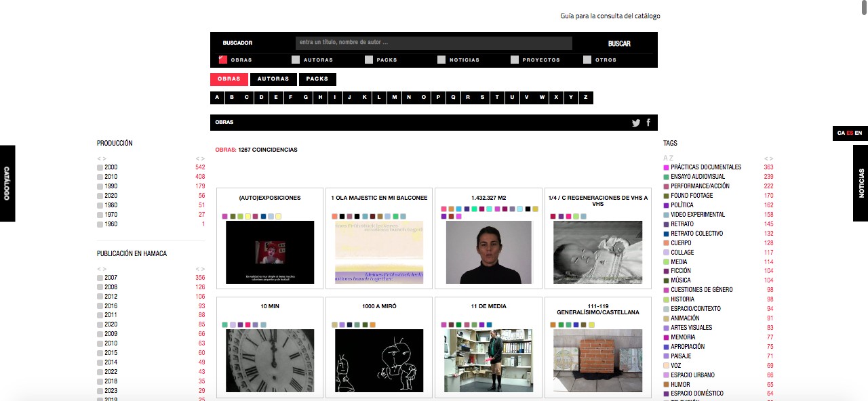This screenshot has width=868, height=401.
Task: Click the Twitter icon in the Obras bar
Action: 636,123
